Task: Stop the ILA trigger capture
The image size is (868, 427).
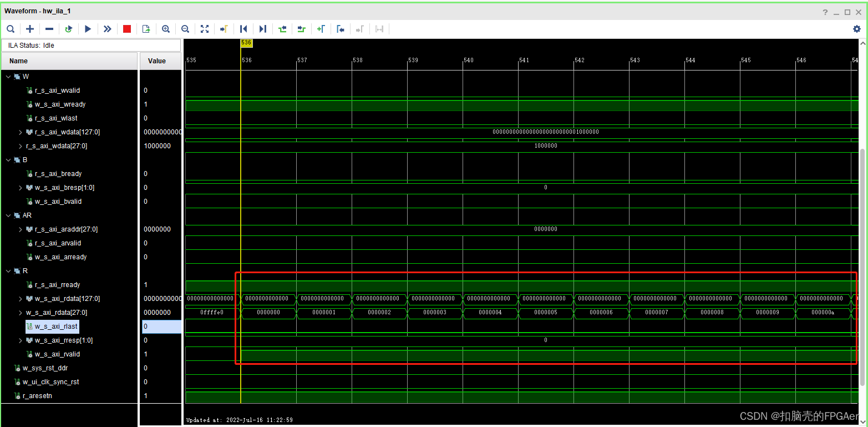Action: click(126, 29)
